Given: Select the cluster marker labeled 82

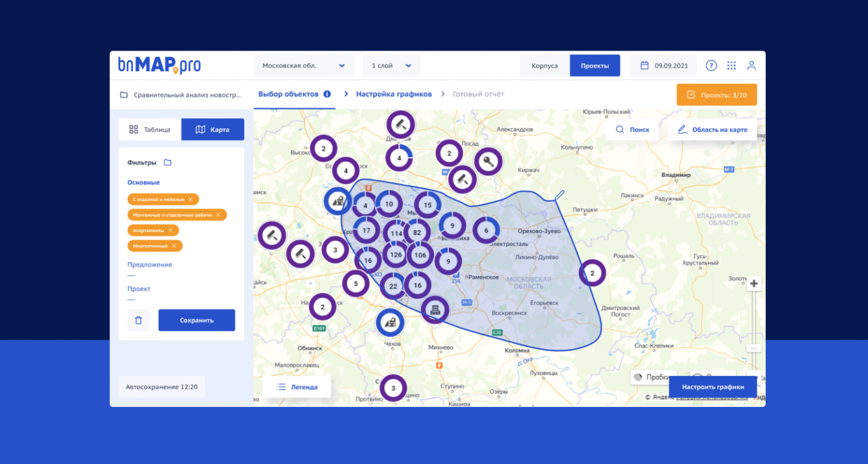Looking at the screenshot, I should click(417, 233).
